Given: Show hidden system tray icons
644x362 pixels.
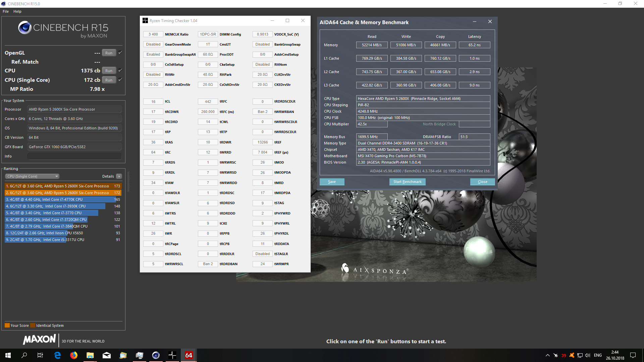Looking at the screenshot, I should pos(547,355).
